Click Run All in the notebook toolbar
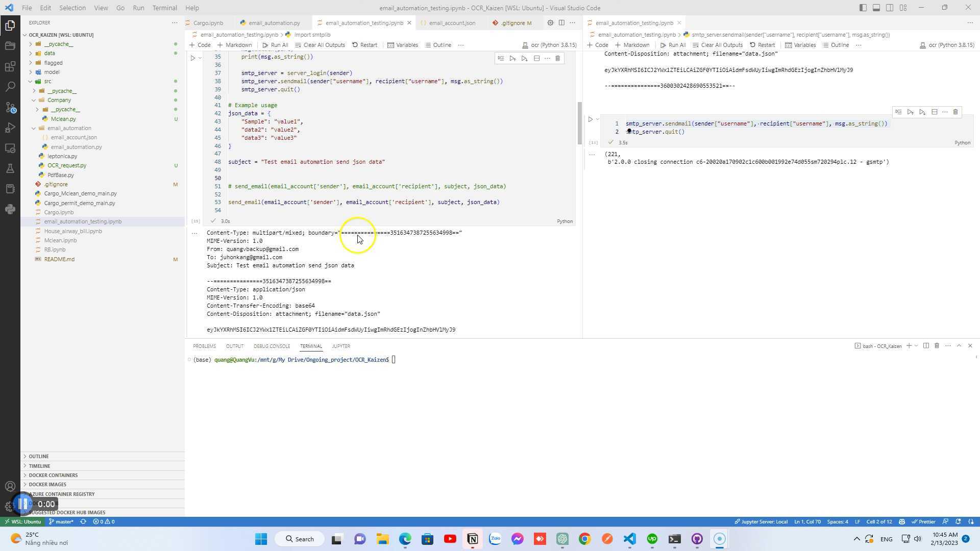Viewport: 980px width, 551px height. coord(276,45)
